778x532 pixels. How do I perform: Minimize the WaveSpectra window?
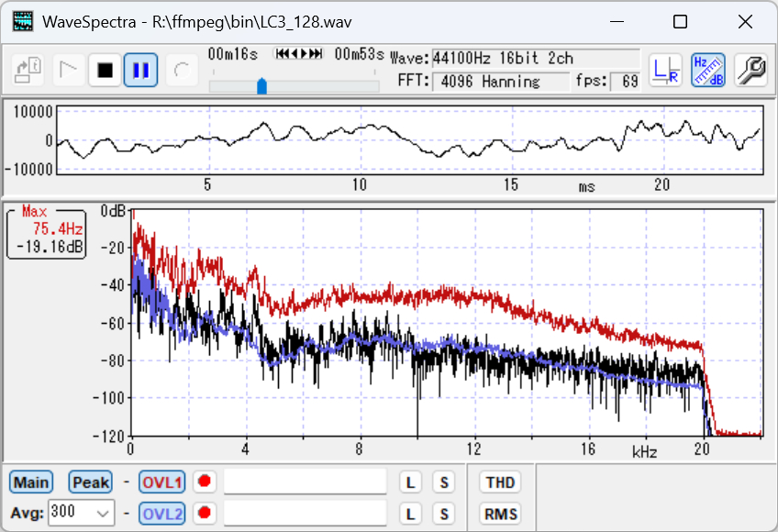pyautogui.click(x=617, y=22)
